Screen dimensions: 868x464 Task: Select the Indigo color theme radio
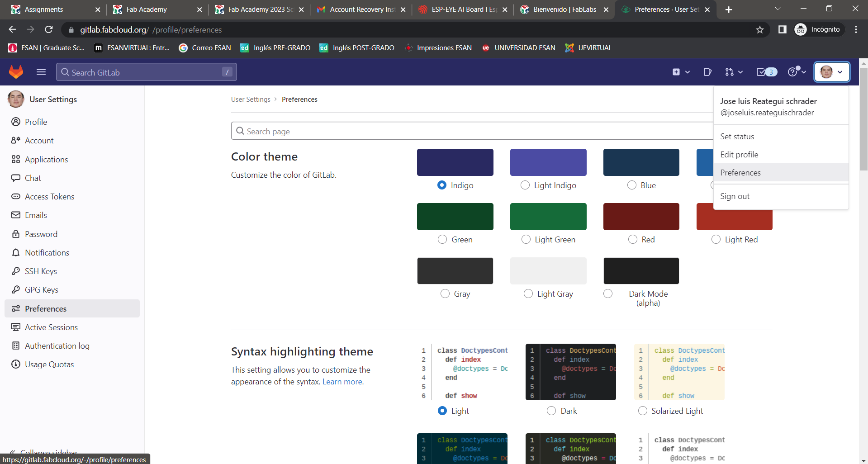(x=442, y=185)
